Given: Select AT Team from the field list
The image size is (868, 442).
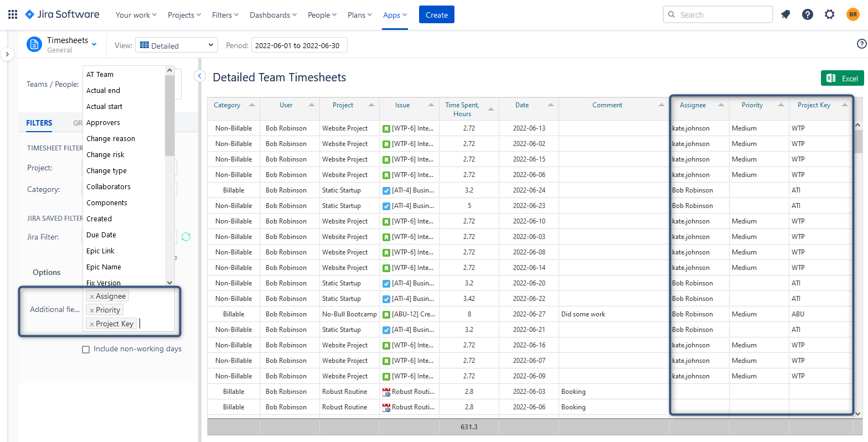Looking at the screenshot, I should (124, 75).
